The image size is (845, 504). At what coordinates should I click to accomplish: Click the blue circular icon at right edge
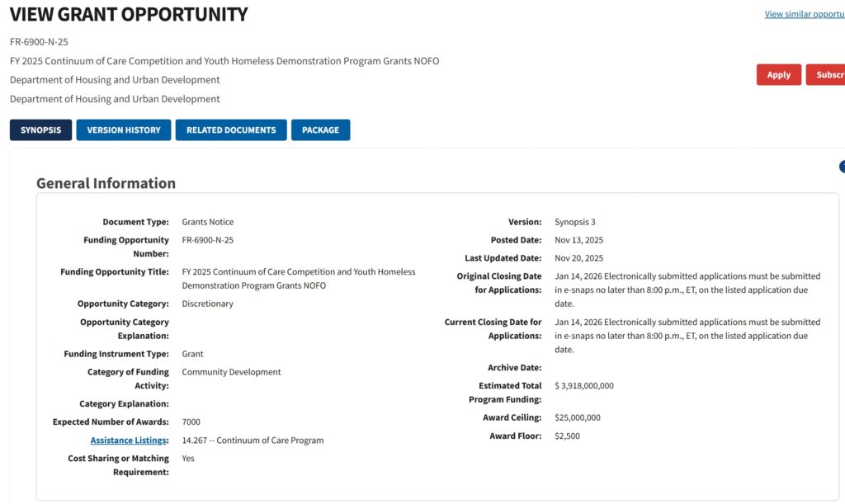842,167
